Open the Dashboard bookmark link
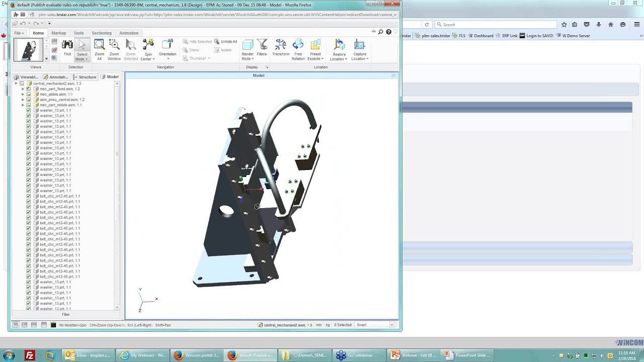This screenshot has height=362, width=644. [x=480, y=36]
